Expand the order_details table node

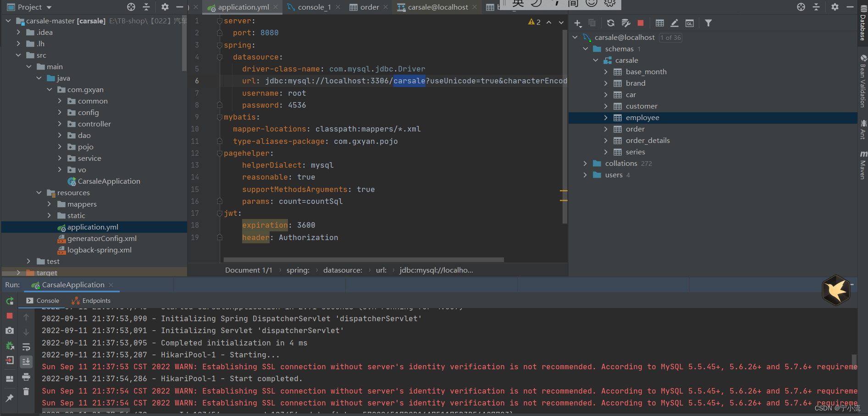point(606,140)
